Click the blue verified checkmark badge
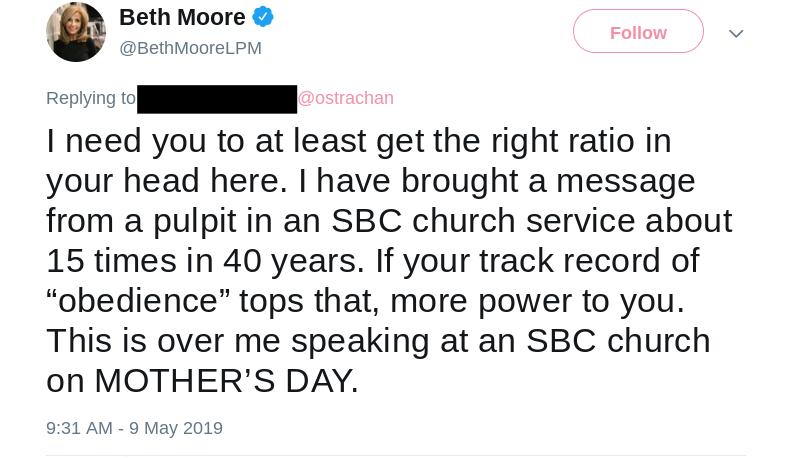The image size is (795, 457). [x=263, y=17]
